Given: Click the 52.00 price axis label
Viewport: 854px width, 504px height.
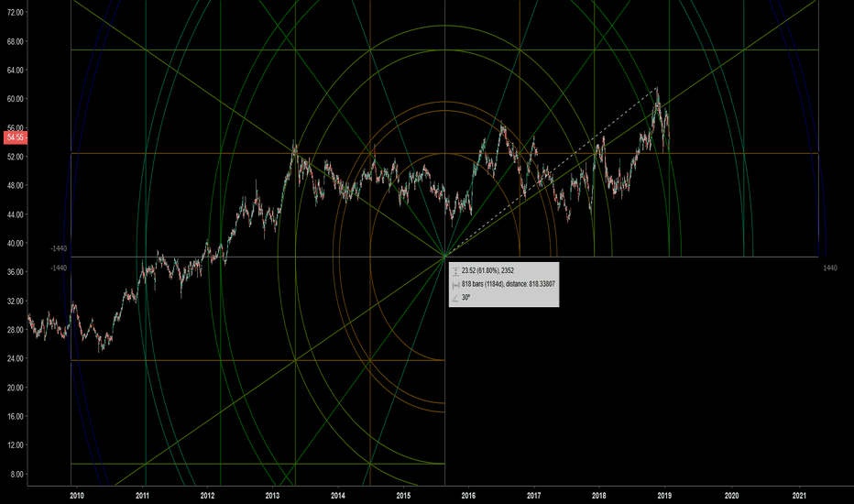Looking at the screenshot, I should 15,157.
